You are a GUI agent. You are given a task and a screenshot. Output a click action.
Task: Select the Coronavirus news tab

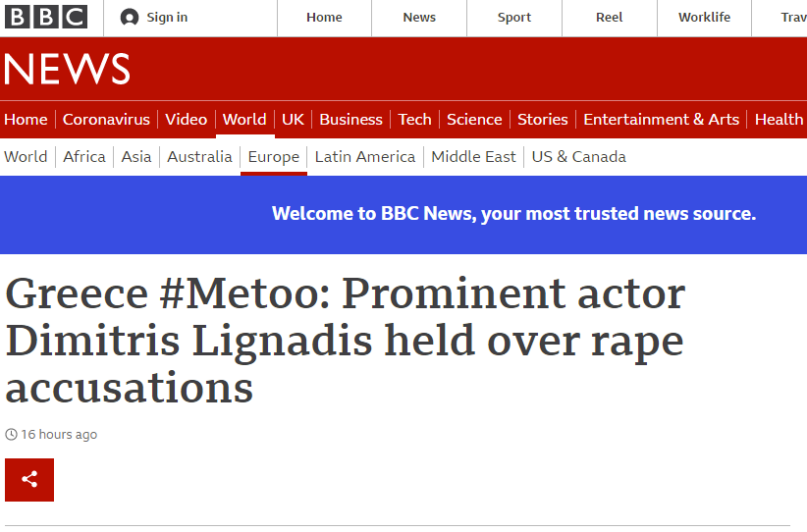(106, 120)
